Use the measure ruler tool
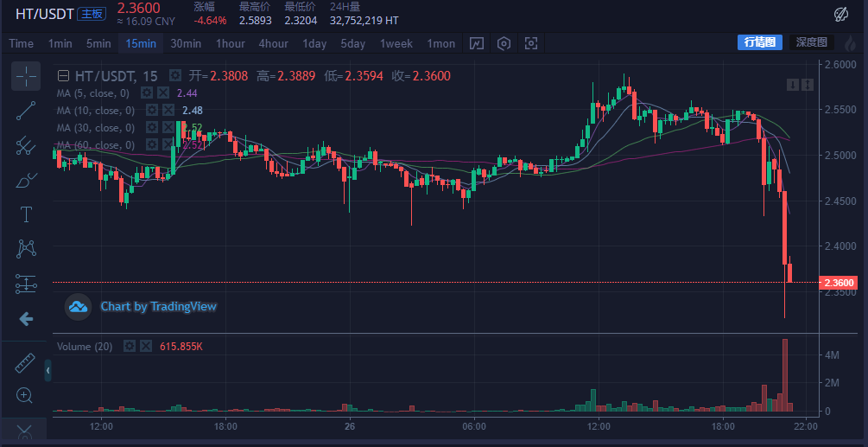 click(x=24, y=363)
